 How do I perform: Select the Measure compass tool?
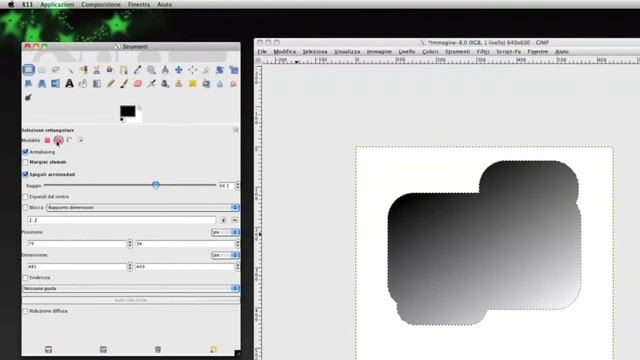pos(165,70)
